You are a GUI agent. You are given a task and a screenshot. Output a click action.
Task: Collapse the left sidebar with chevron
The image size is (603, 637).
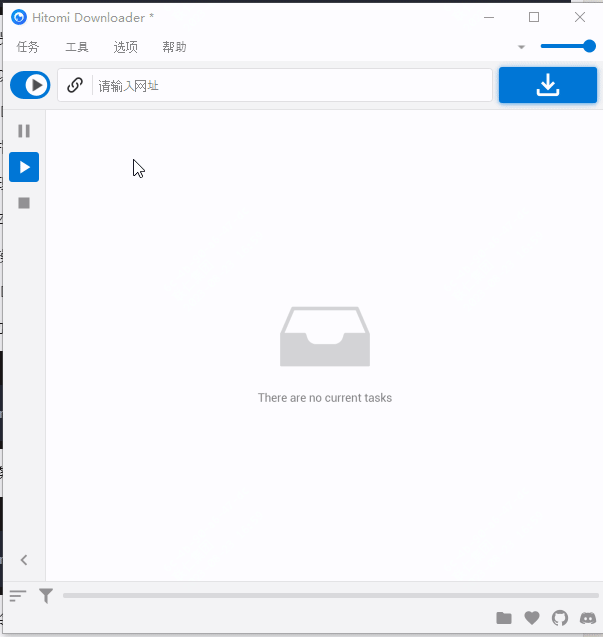(24, 561)
